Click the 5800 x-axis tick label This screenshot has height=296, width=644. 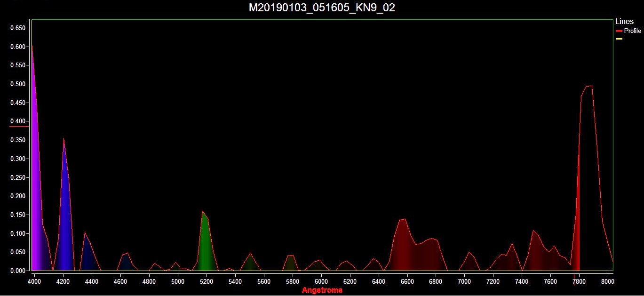[293, 281]
